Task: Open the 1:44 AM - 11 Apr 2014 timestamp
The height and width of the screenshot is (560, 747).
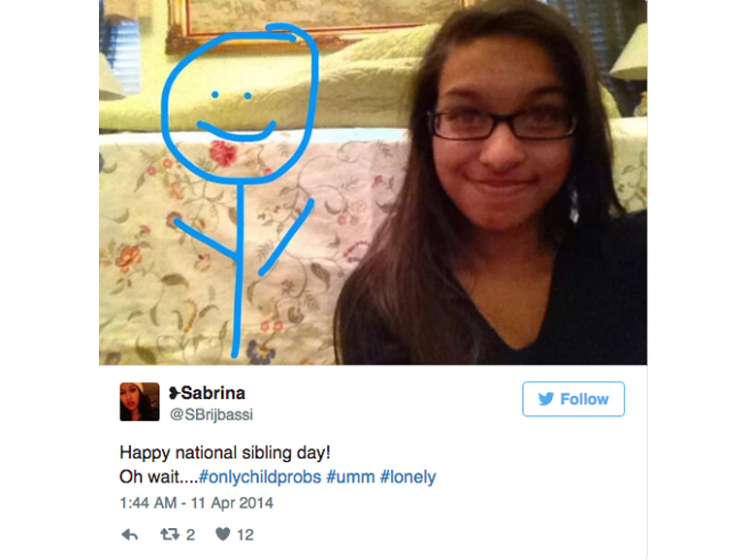Action: tap(196, 503)
